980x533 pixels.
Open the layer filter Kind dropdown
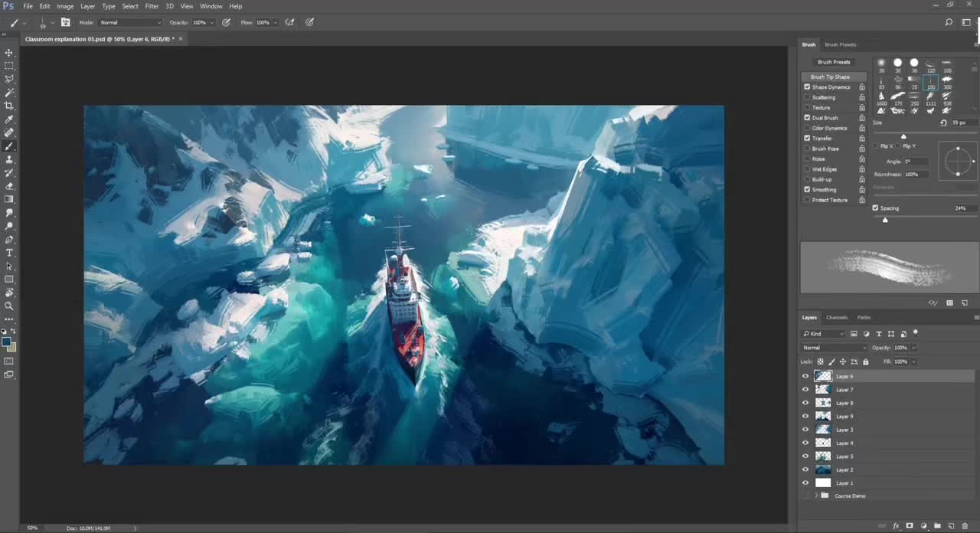823,334
